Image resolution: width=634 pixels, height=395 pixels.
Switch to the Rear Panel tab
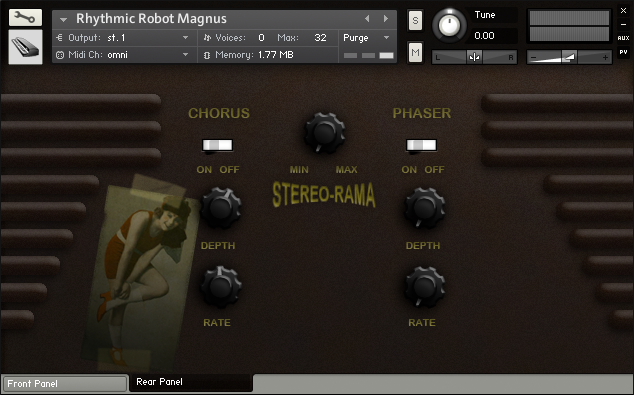tap(191, 382)
